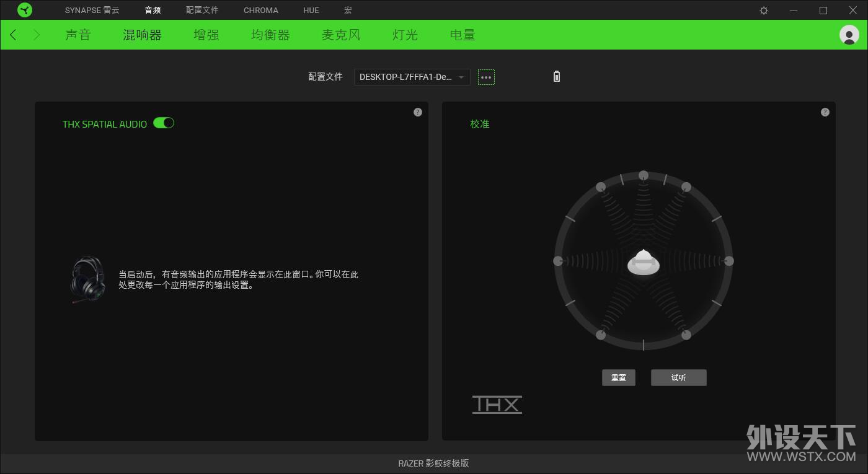Select the right side speaker dot

[x=729, y=261]
